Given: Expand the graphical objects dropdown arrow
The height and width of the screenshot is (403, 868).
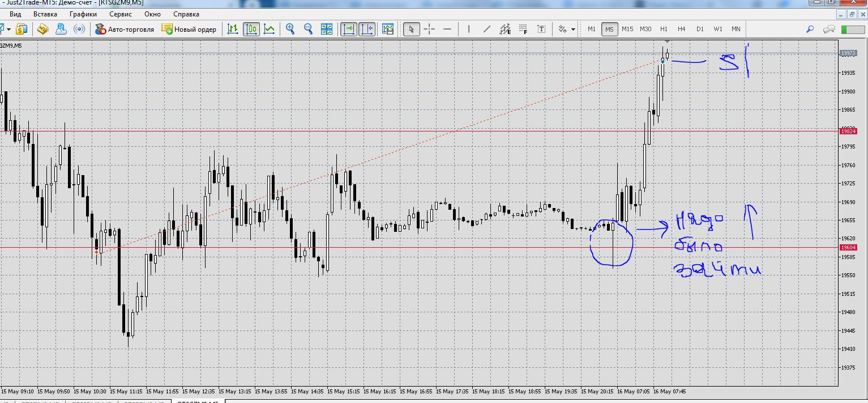Looking at the screenshot, I should [573, 29].
